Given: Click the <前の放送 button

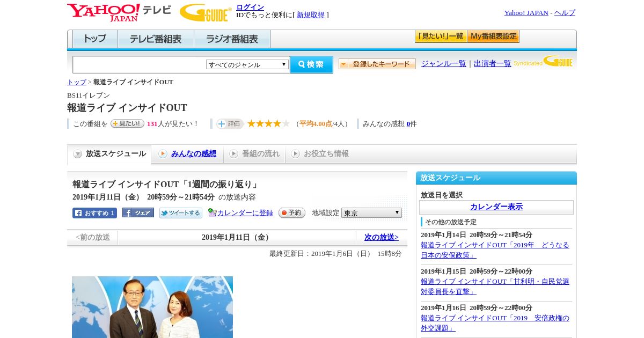Looking at the screenshot, I should pos(93,237).
